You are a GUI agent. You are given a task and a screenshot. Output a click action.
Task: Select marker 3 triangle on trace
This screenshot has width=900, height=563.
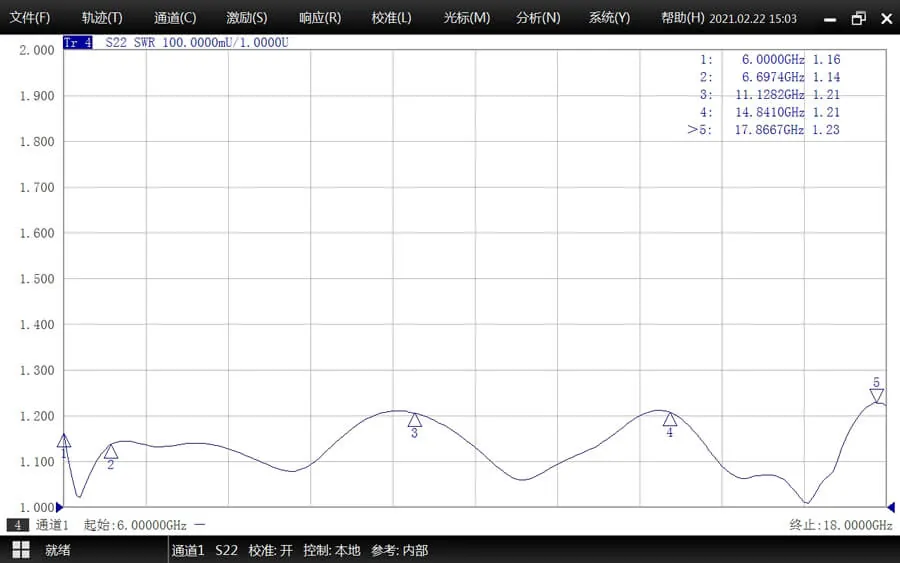point(414,420)
